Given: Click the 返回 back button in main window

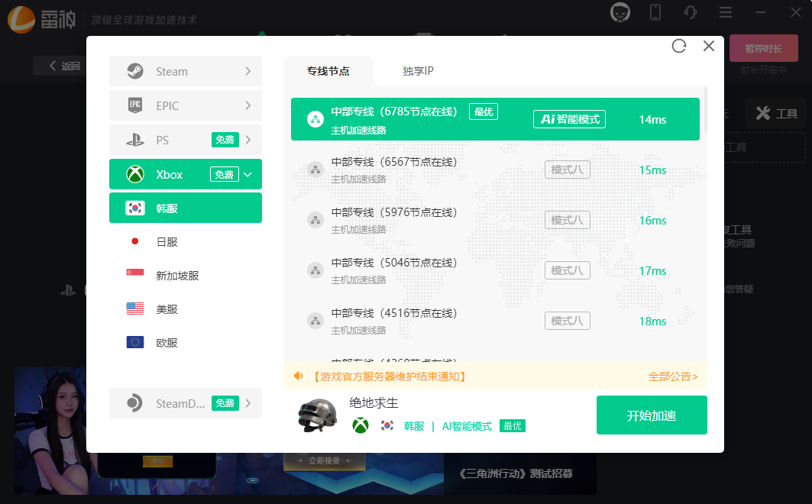Looking at the screenshot, I should pyautogui.click(x=65, y=66).
